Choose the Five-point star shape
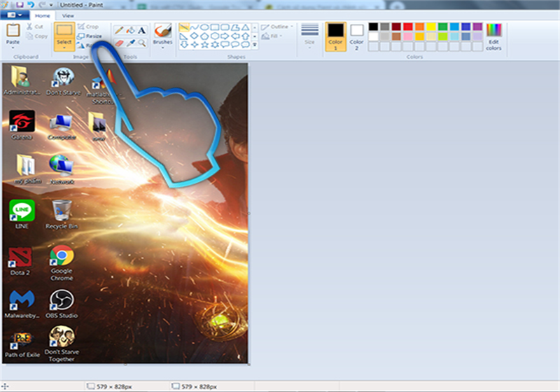This screenshot has width=560, height=392. [204, 45]
